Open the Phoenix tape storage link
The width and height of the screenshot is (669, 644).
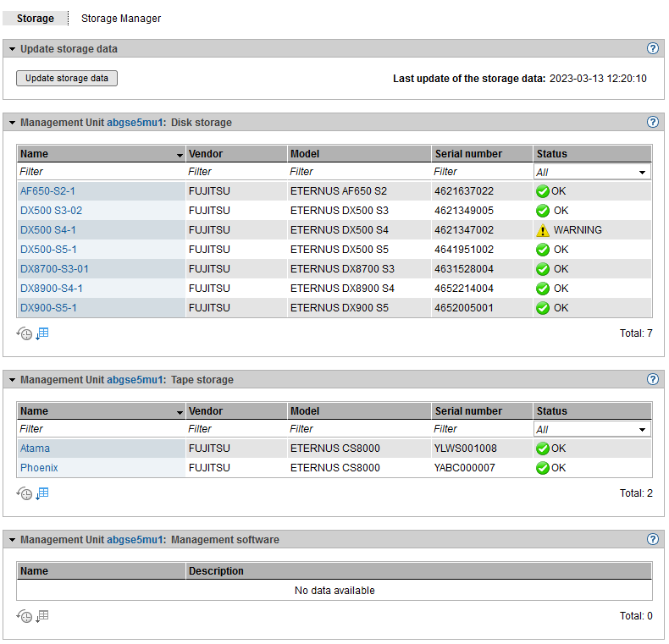coord(39,468)
